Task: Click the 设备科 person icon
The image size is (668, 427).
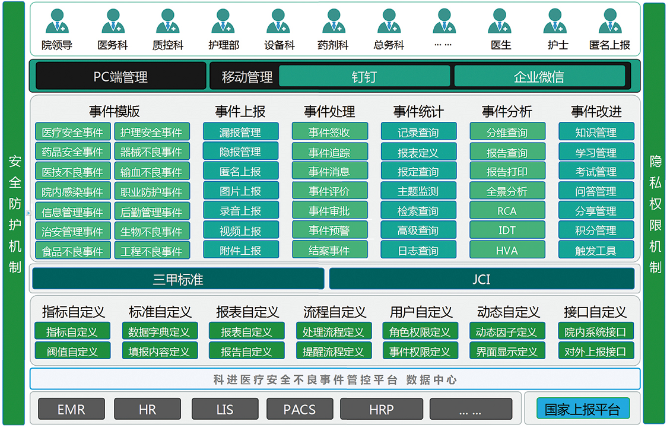Action: [x=278, y=22]
